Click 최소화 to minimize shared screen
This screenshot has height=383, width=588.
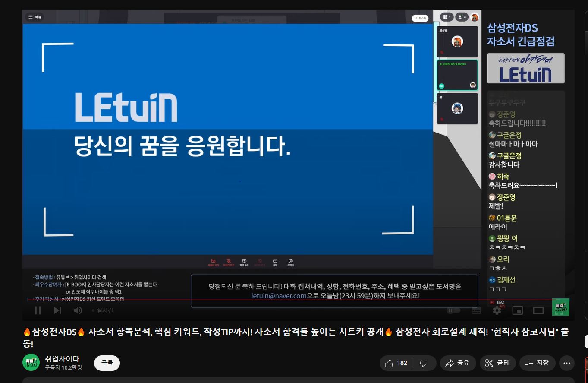(x=420, y=18)
